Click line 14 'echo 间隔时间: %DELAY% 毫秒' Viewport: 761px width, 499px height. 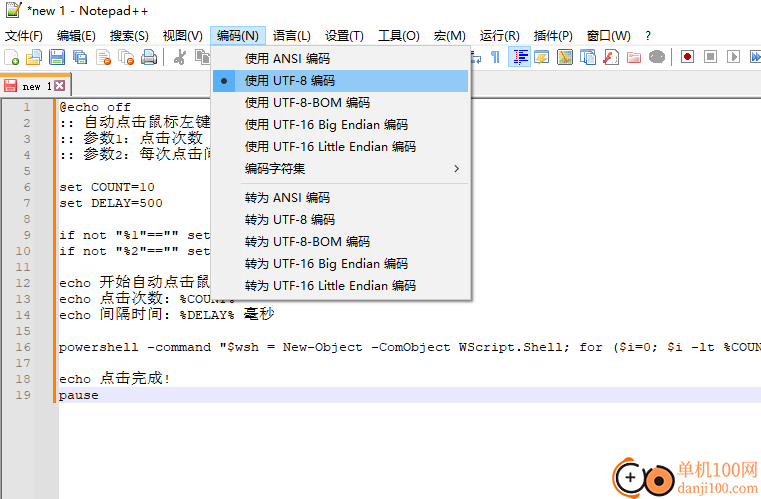point(166,315)
